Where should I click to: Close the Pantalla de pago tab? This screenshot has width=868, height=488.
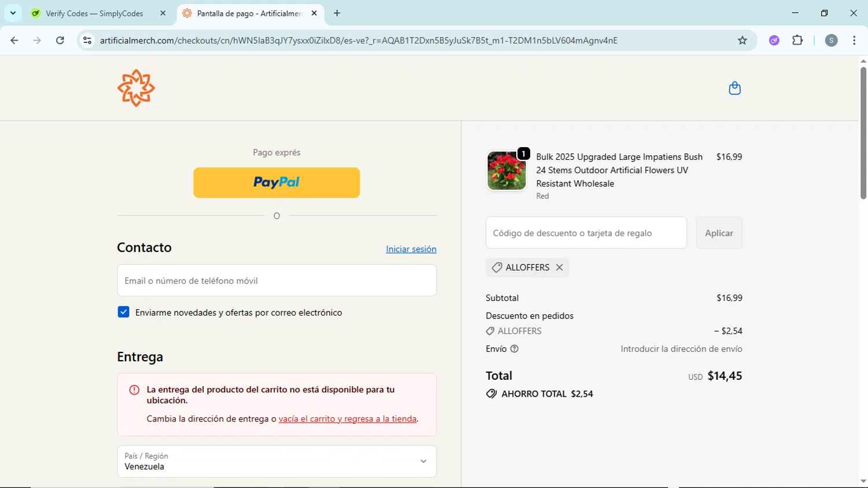click(x=314, y=13)
